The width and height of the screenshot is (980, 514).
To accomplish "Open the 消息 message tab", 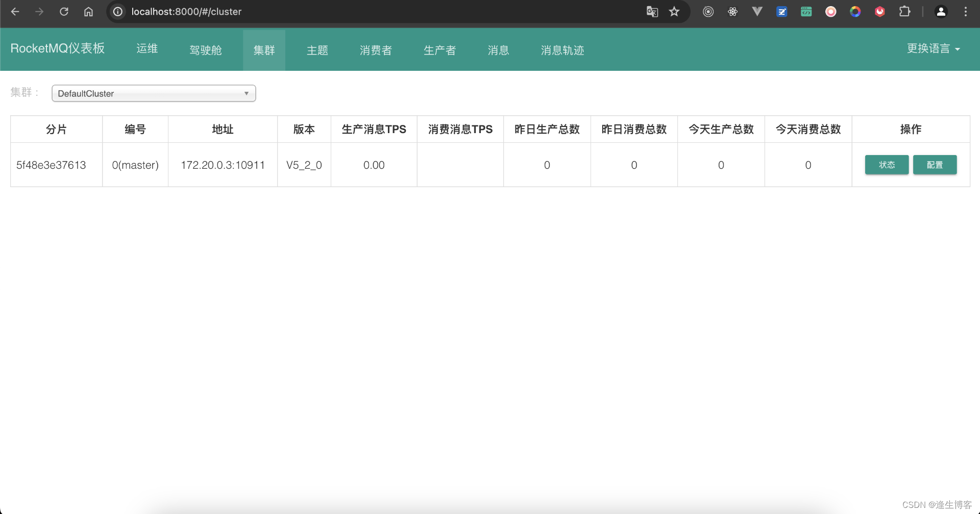I will pyautogui.click(x=498, y=50).
